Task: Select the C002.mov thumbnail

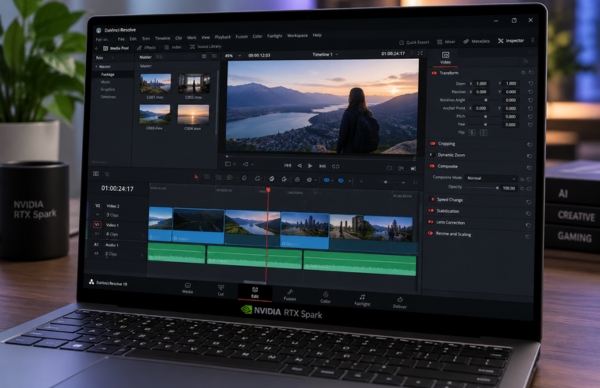Action: (x=194, y=83)
